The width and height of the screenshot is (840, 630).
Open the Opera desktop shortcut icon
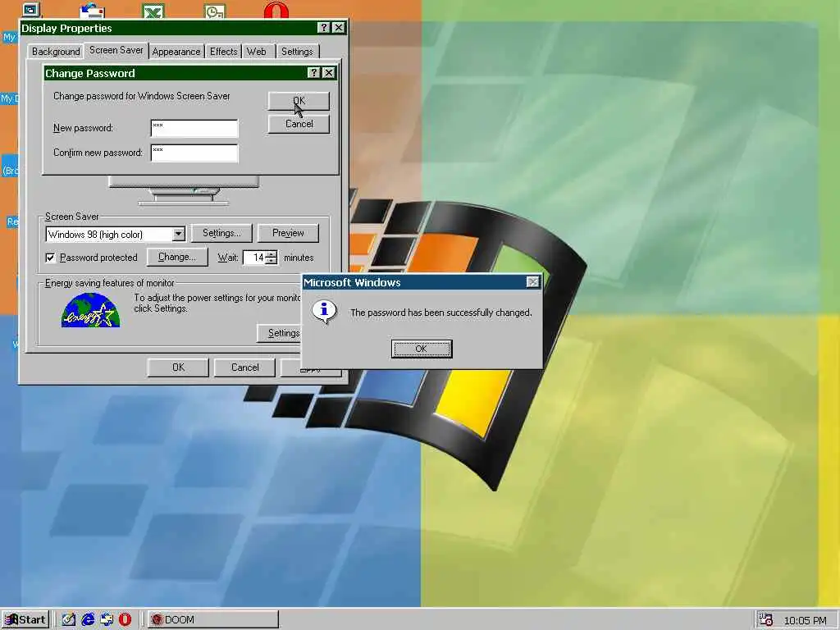(276, 10)
